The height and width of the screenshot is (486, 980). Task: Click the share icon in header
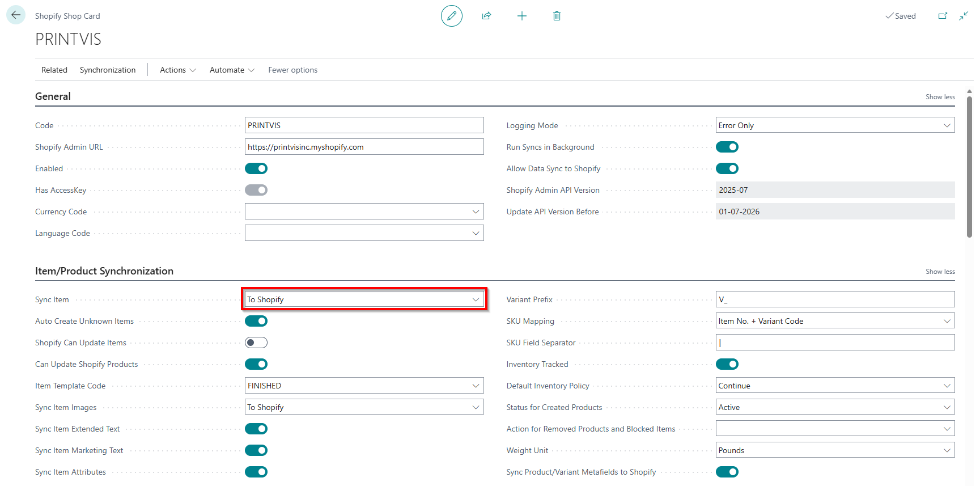(x=486, y=16)
